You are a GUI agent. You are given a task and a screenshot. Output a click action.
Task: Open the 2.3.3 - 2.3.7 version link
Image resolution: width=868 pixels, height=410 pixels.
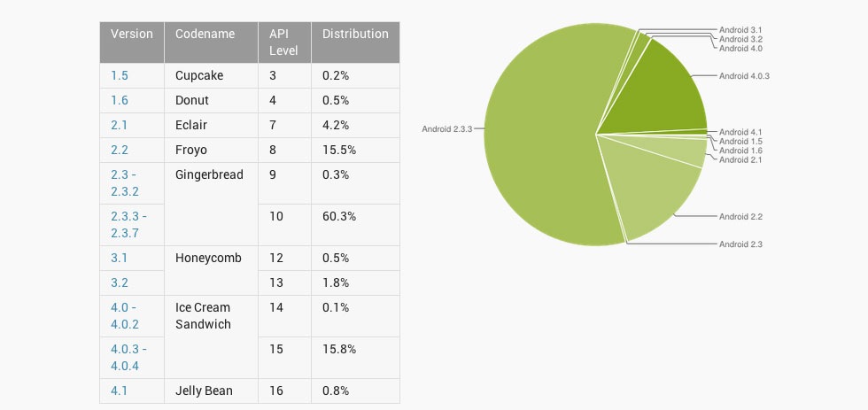pos(128,225)
